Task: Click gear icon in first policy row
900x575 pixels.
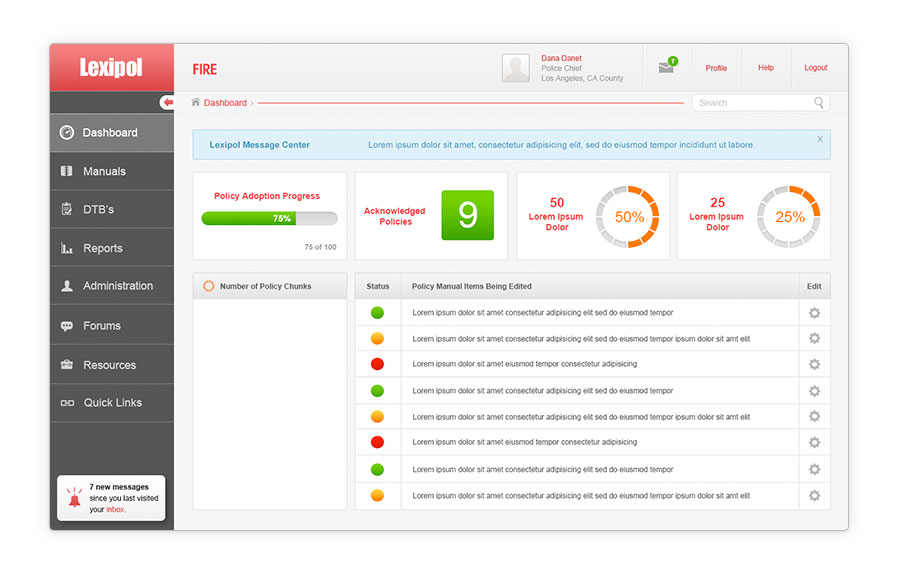Action: (814, 313)
